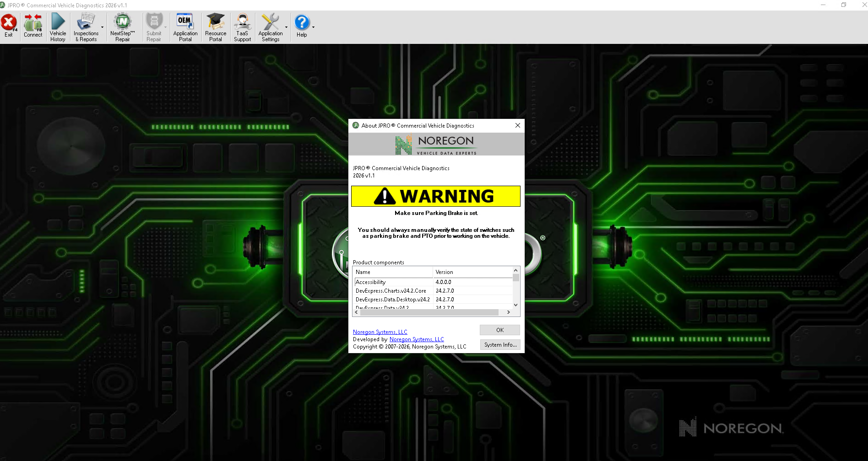Click OK in the About dialog
This screenshot has height=461, width=868.
point(500,330)
